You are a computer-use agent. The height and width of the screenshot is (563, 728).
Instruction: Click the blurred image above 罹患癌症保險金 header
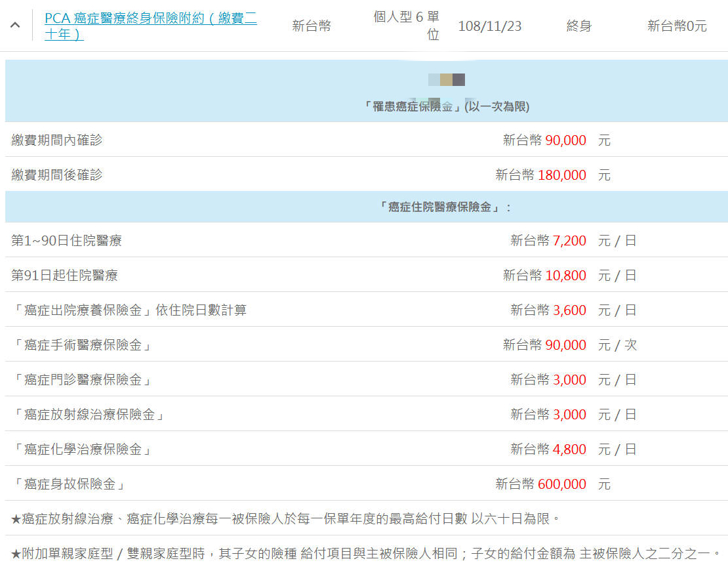pyautogui.click(x=447, y=80)
